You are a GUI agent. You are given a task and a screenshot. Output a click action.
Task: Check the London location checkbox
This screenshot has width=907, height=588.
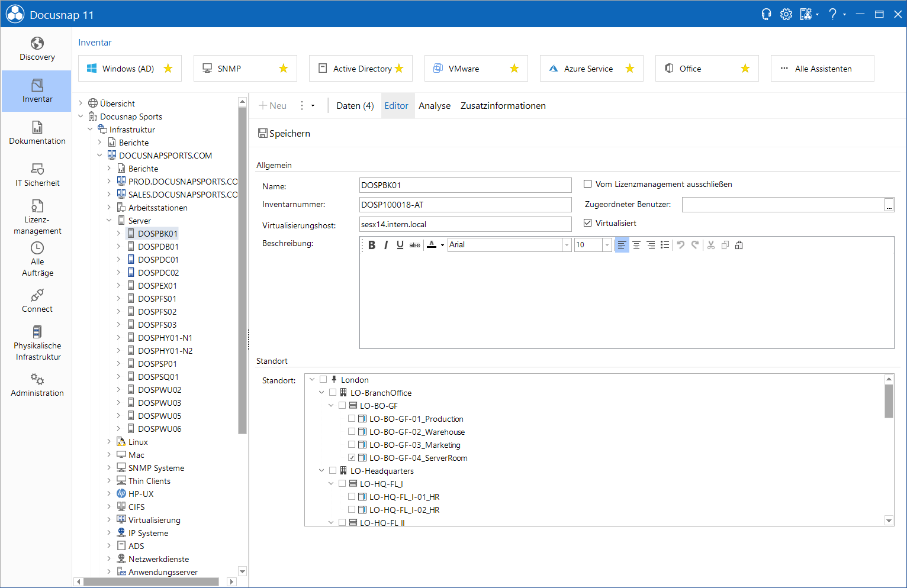(323, 380)
